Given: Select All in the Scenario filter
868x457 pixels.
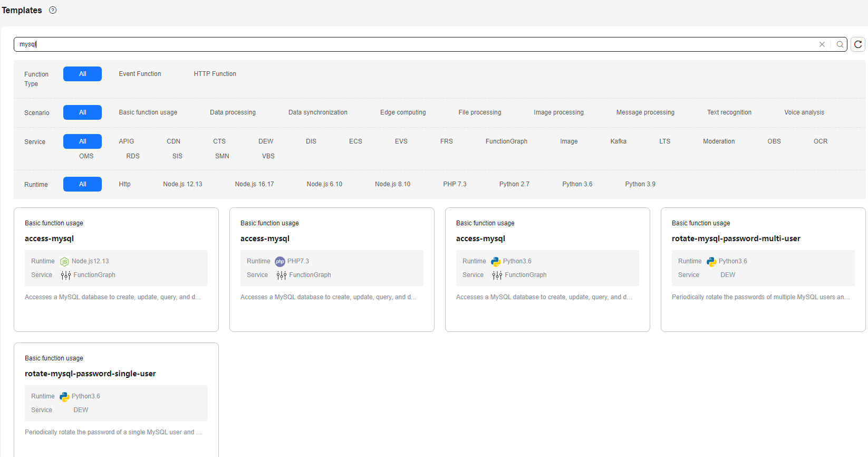Looking at the screenshot, I should (x=82, y=112).
